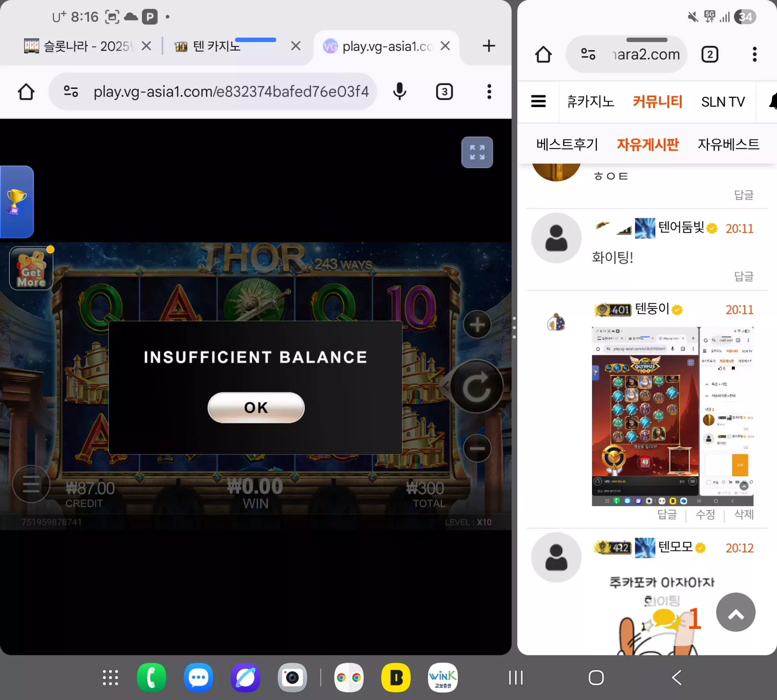The height and width of the screenshot is (700, 777).
Task: Confirm insufficient balance with OK
Action: point(256,407)
